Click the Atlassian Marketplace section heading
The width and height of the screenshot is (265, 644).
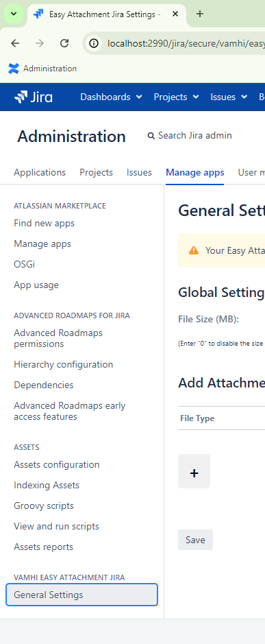[60, 206]
